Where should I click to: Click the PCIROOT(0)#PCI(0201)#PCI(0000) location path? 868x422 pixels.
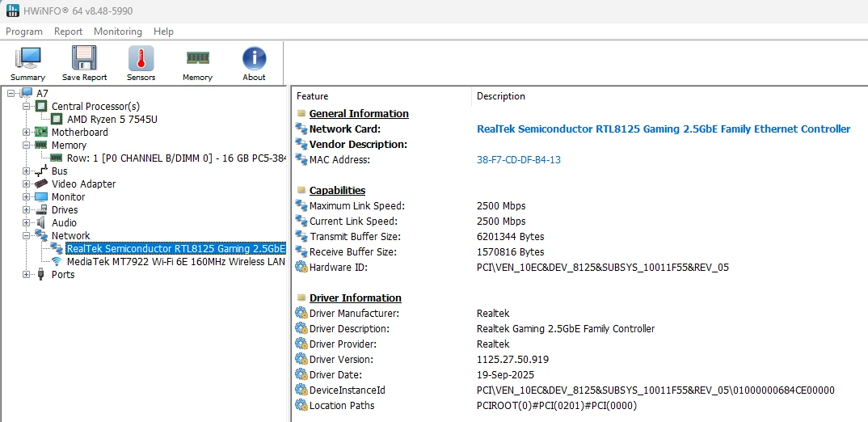[557, 405]
